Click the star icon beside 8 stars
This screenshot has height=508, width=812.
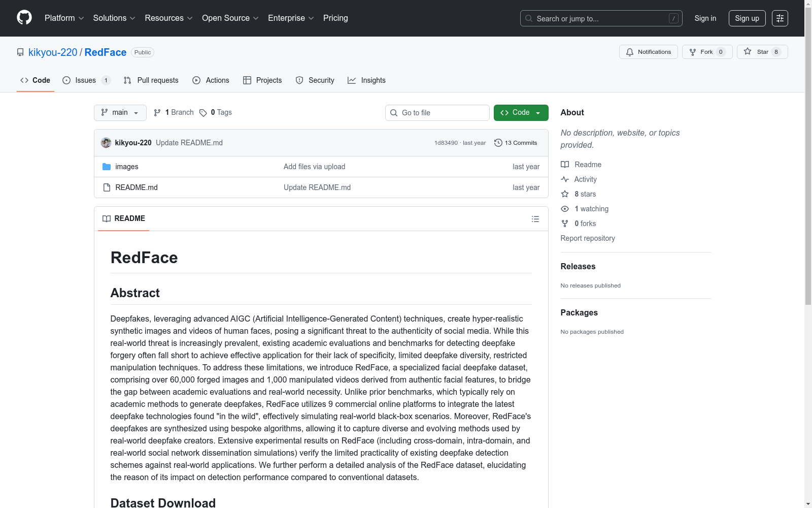click(565, 194)
